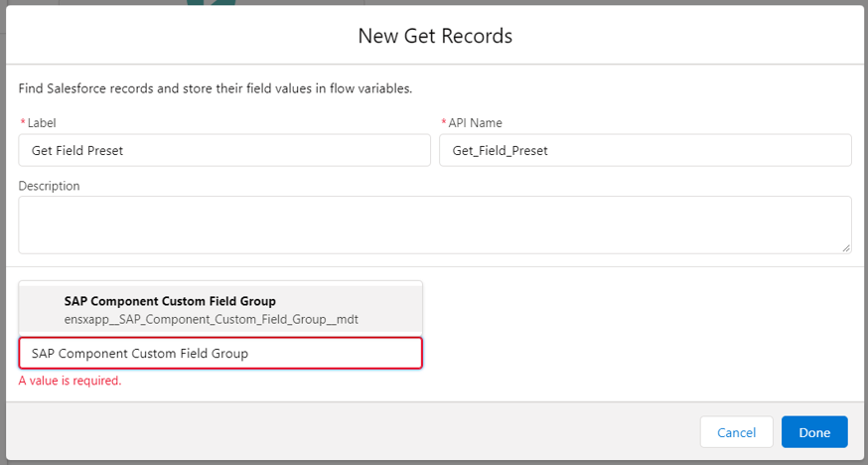Click the Cancel button
This screenshot has width=868, height=465.
pyautogui.click(x=736, y=432)
